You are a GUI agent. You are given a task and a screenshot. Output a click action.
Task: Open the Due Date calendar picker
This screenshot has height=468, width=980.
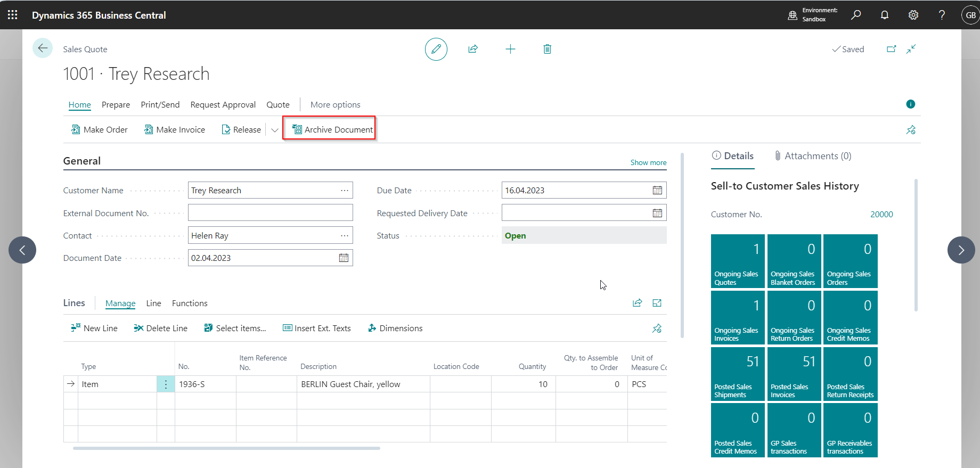[x=657, y=190]
